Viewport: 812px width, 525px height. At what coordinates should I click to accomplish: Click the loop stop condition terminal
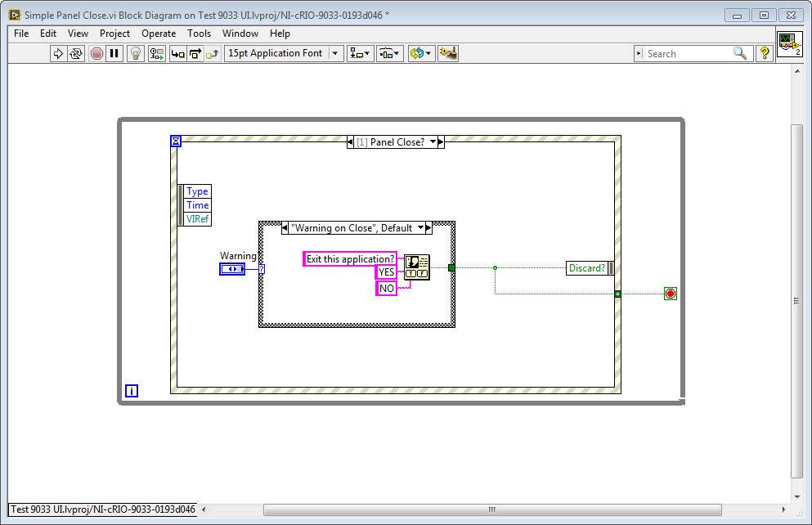coord(671,294)
